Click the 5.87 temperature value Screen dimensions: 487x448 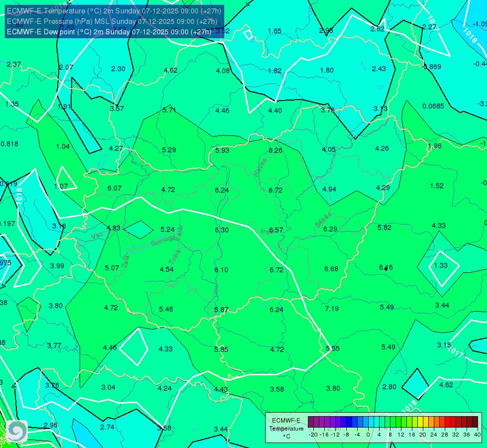click(221, 310)
